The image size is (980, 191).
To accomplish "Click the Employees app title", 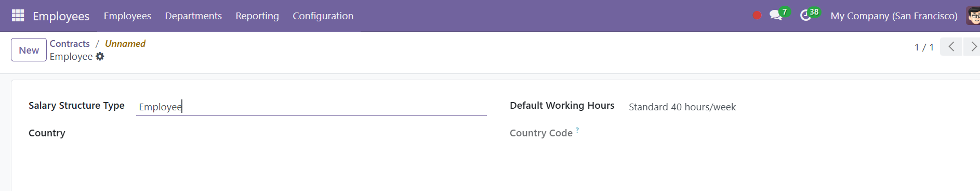I will pos(61,16).
